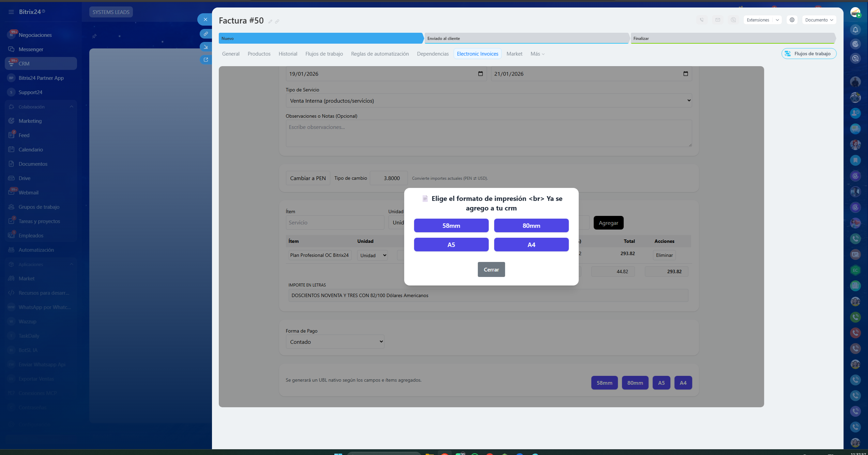Click the settings gear icon in invoice header

[792, 20]
